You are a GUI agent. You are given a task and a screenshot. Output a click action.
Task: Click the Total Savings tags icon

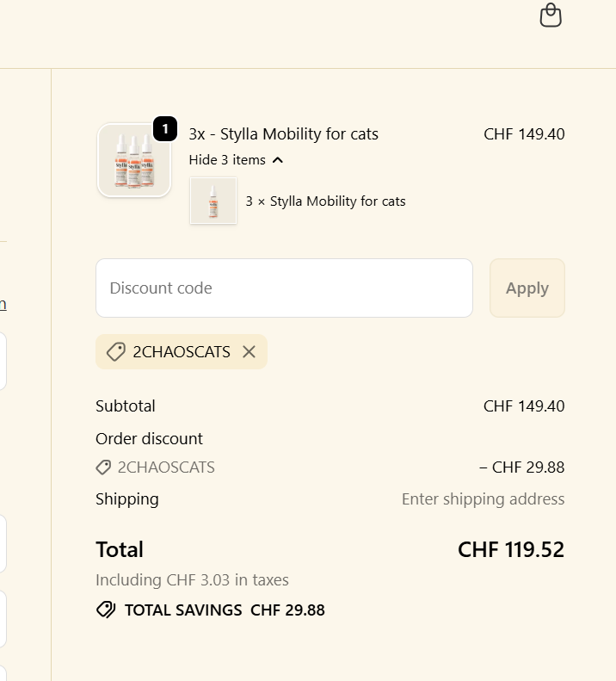pyautogui.click(x=106, y=610)
